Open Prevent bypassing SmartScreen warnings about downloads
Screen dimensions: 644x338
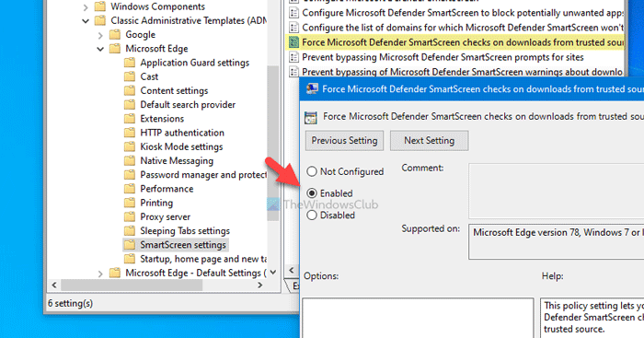(463, 72)
